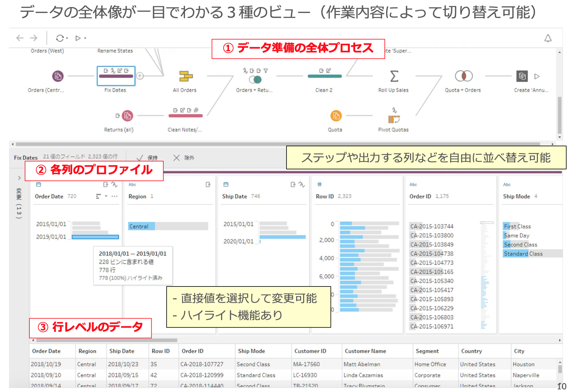Click the profile pane horizontal scrollbar

(107, 340)
